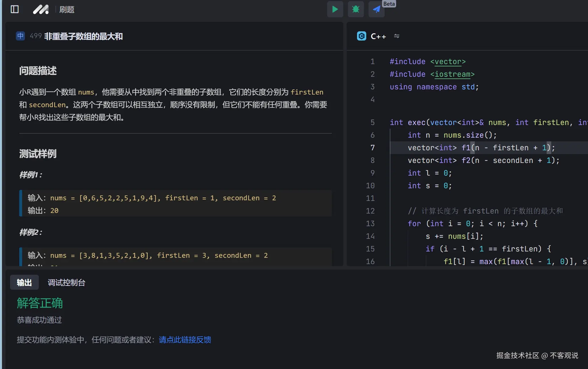The width and height of the screenshot is (588, 369).
Task: Run code with the green play button
Action: click(335, 9)
